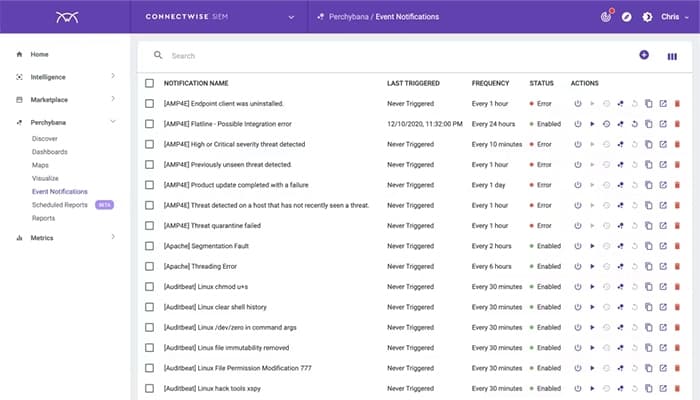Open Dashboards under Perchybana
Image resolution: width=700 pixels, height=400 pixels.
50,152
